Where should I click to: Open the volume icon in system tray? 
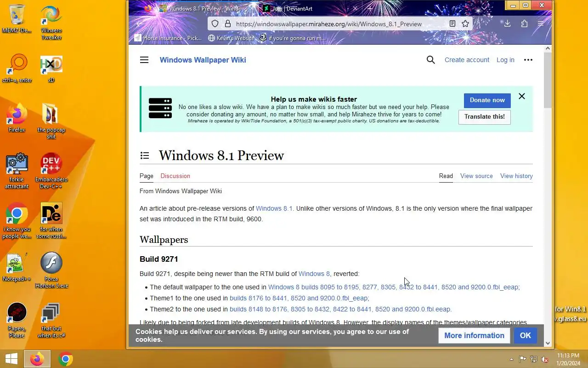pos(545,359)
